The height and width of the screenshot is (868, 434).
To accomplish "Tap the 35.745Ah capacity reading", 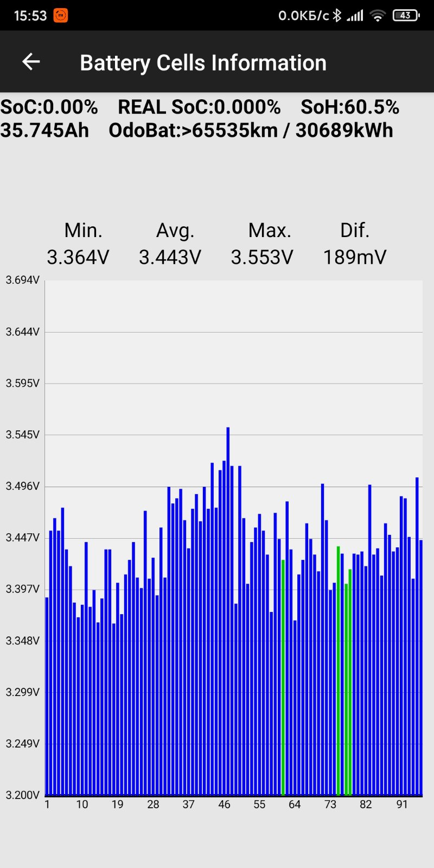I will pyautogui.click(x=44, y=131).
